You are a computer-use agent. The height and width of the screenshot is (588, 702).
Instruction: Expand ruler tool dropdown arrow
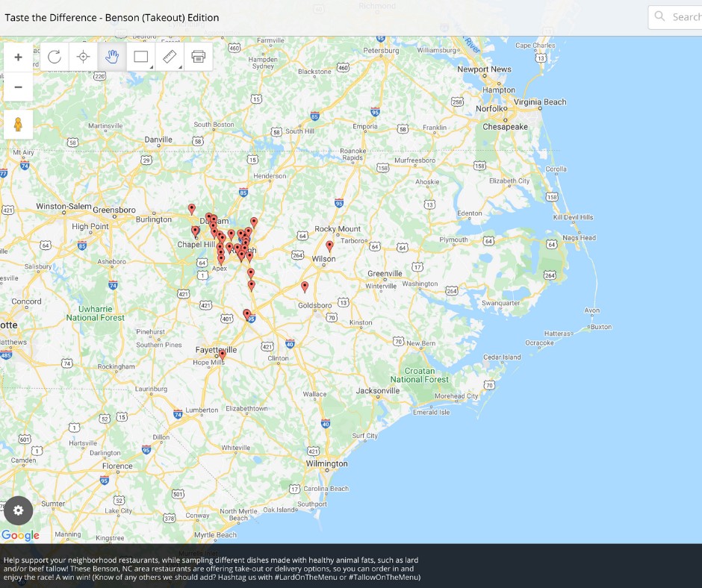tap(180, 67)
